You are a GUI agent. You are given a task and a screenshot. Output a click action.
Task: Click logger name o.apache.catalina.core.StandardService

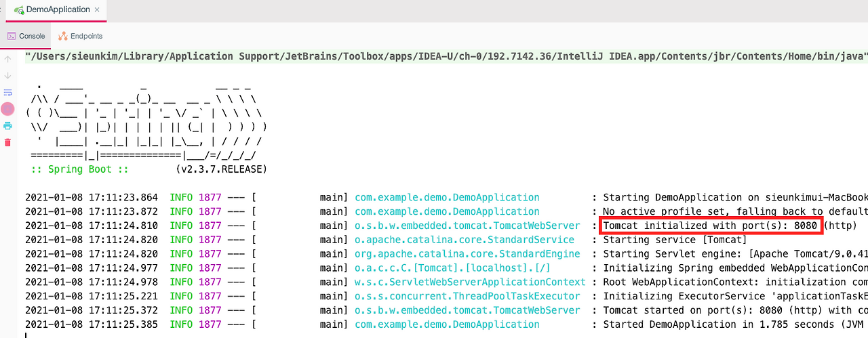(x=465, y=240)
